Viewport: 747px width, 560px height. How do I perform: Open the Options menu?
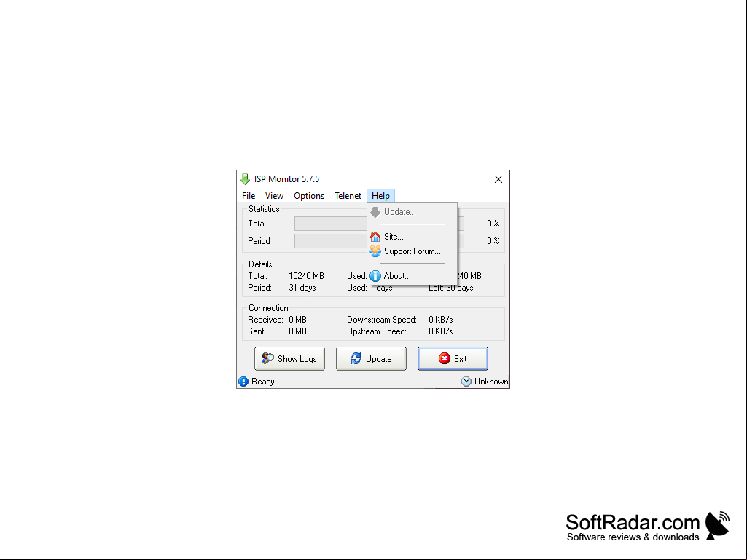309,196
